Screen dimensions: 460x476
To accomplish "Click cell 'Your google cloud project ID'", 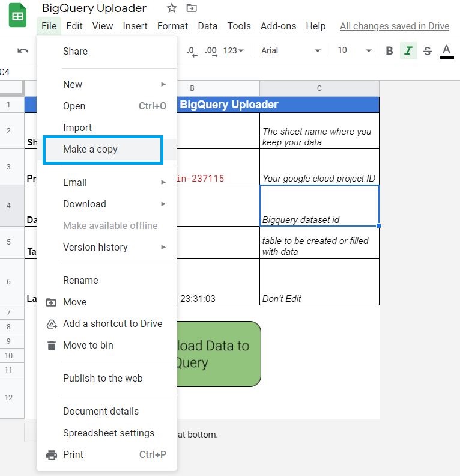I will pyautogui.click(x=319, y=167).
